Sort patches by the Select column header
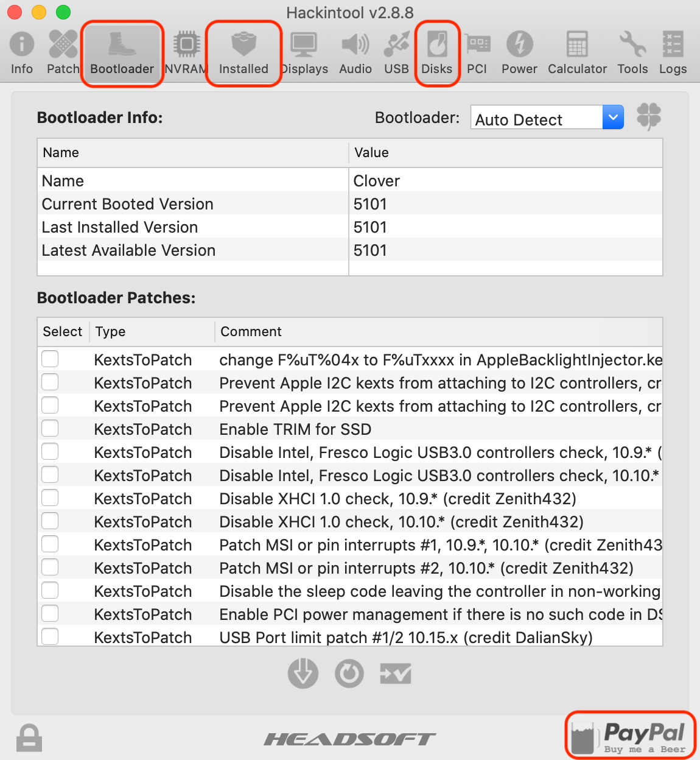 click(x=63, y=331)
